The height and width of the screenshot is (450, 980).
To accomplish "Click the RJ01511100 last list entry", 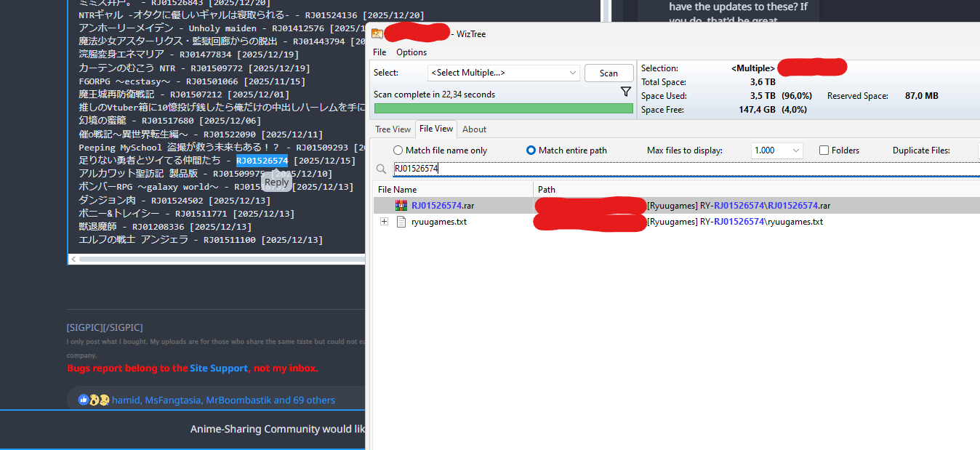I will 229,239.
